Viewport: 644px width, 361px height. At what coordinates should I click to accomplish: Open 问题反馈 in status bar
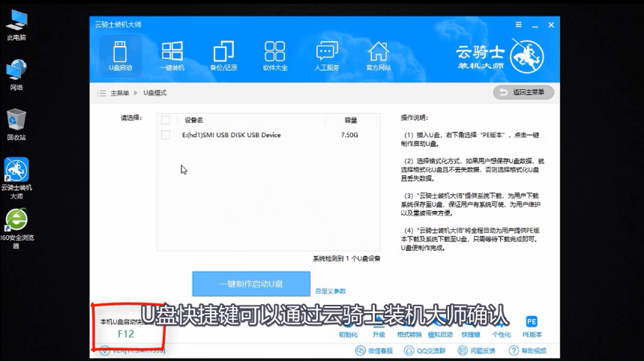[476, 351]
